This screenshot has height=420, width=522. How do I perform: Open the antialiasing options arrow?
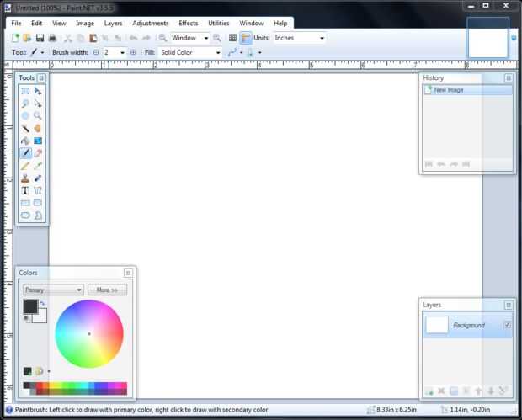[242, 52]
